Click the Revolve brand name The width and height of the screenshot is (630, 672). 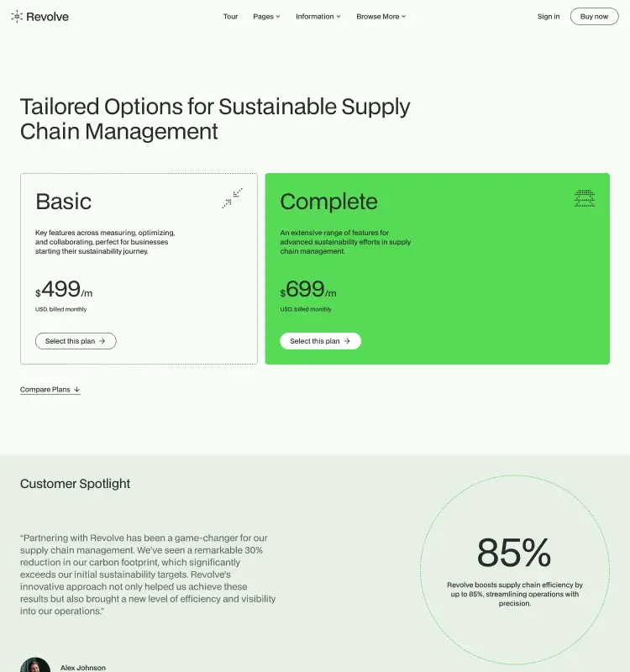click(48, 16)
